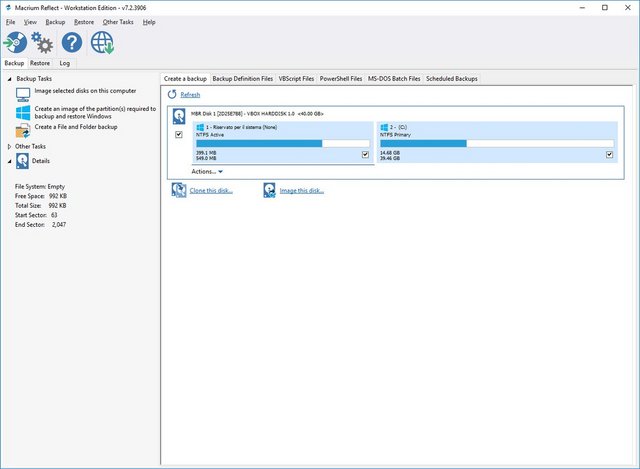This screenshot has height=469, width=640.
Task: Open the Help menu
Action: (149, 22)
